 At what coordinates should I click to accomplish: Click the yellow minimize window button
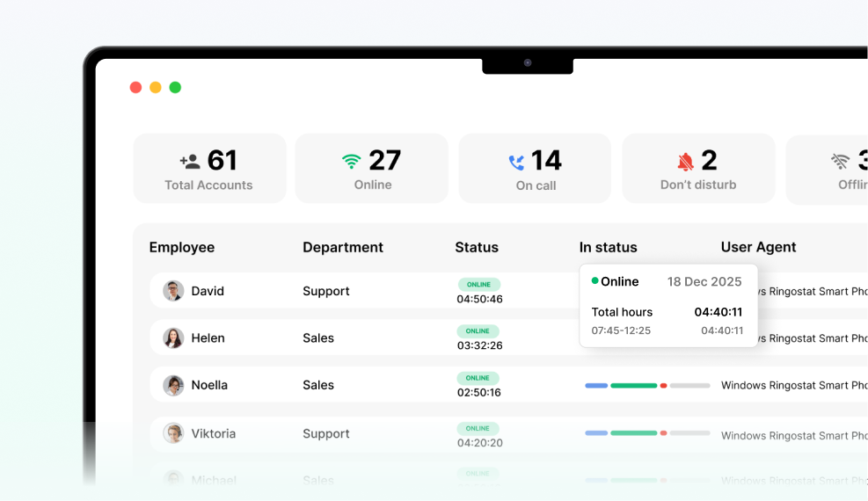[x=156, y=87]
